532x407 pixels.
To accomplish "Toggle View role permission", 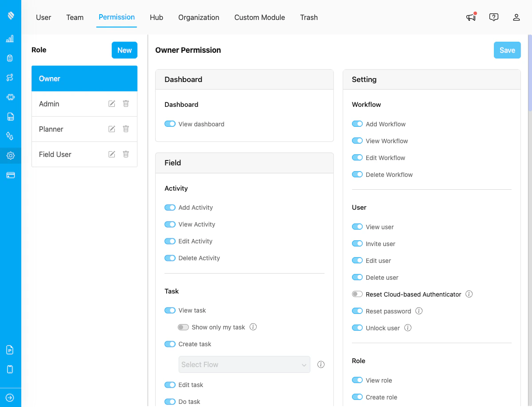I will coord(357,380).
